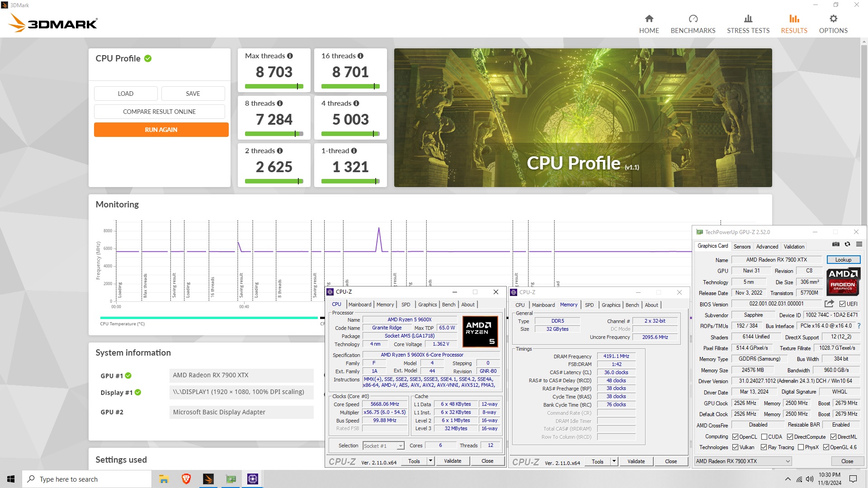Switch to SPD tab in right CPU-Z
The image size is (868, 488).
point(589,305)
